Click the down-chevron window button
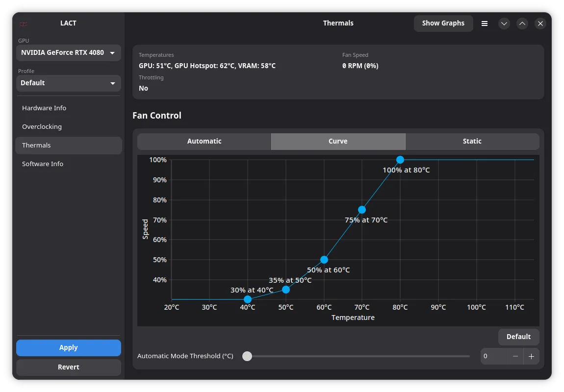Viewport: 564px width, 392px height. click(504, 24)
